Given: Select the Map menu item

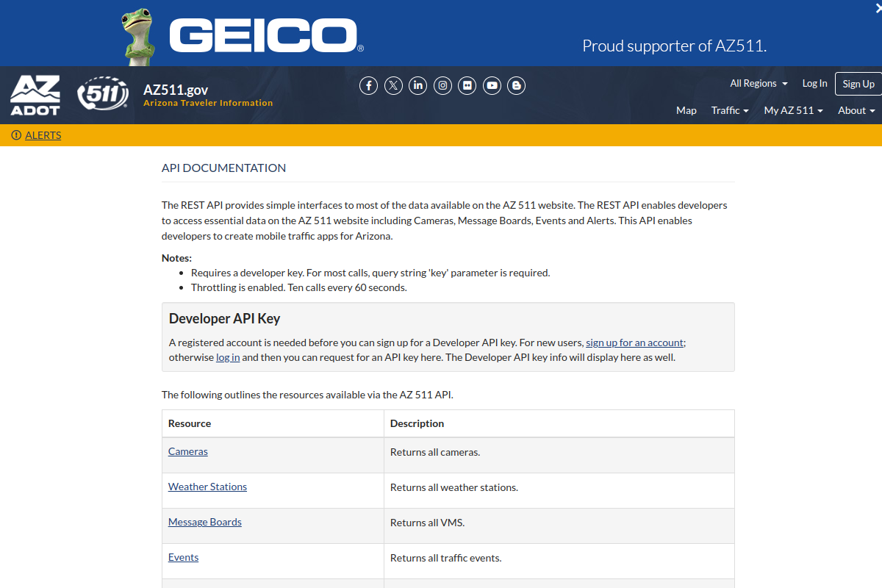Looking at the screenshot, I should 686,111.
